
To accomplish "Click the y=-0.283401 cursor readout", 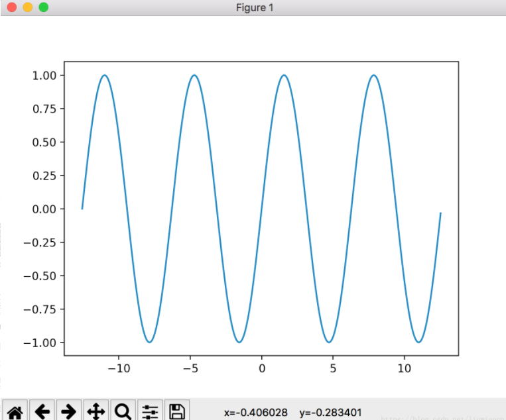I will 330,413.
